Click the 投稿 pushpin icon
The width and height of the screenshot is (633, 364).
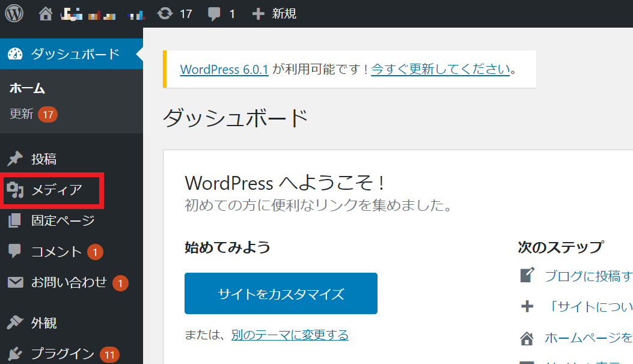(x=15, y=159)
